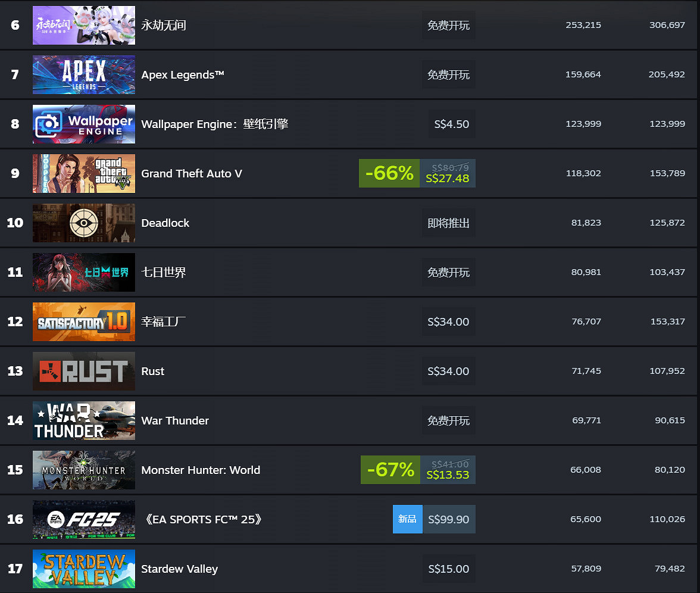Open the 永劫无间 game title
Screen dimensions: 700x593
tap(163, 26)
